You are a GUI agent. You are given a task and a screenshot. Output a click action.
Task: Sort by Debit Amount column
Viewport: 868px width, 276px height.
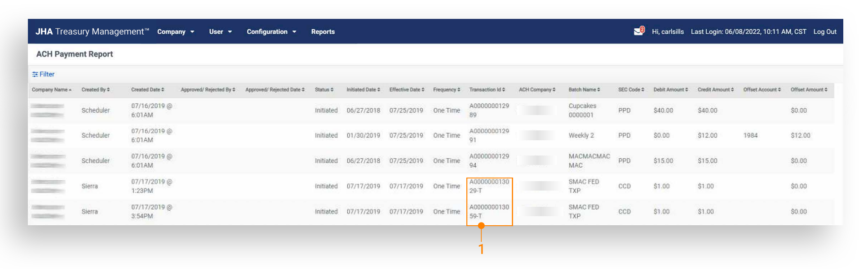670,90
